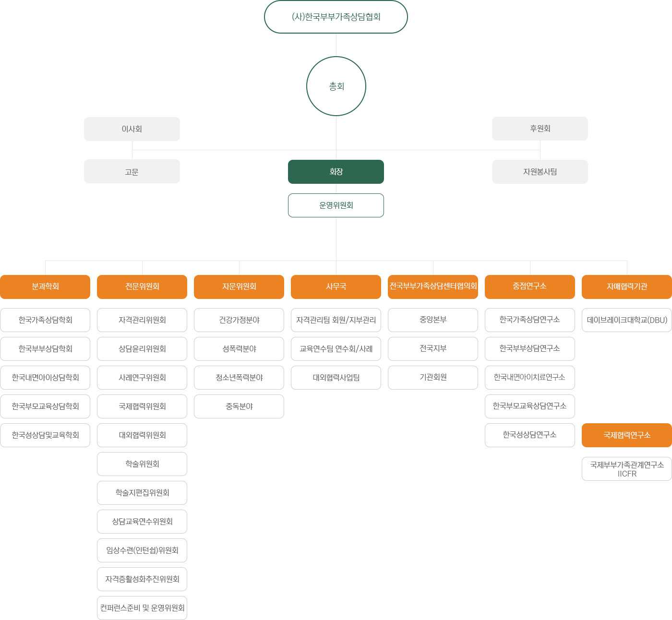
Task: Click the 국제협력연구소 orange box
Action: coord(627,435)
